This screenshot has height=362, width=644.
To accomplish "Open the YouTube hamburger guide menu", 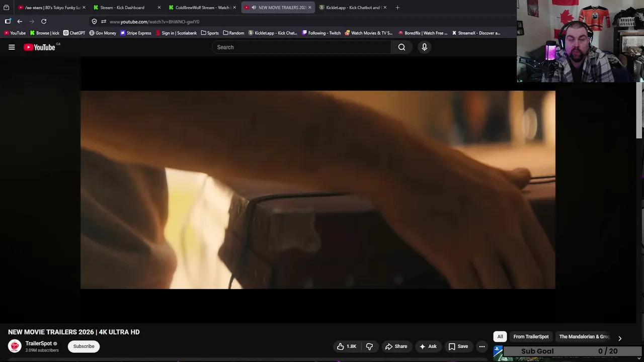I will click(x=12, y=47).
